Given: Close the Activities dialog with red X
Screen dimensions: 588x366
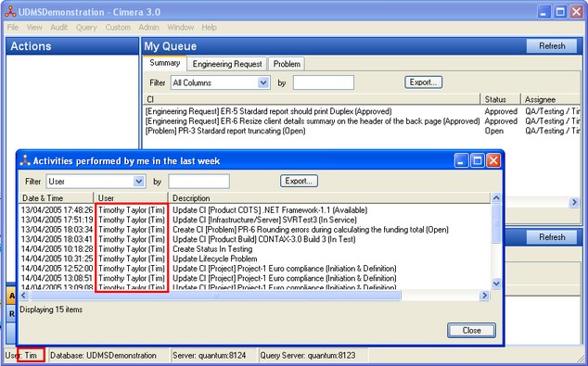Looking at the screenshot, I should point(493,160).
